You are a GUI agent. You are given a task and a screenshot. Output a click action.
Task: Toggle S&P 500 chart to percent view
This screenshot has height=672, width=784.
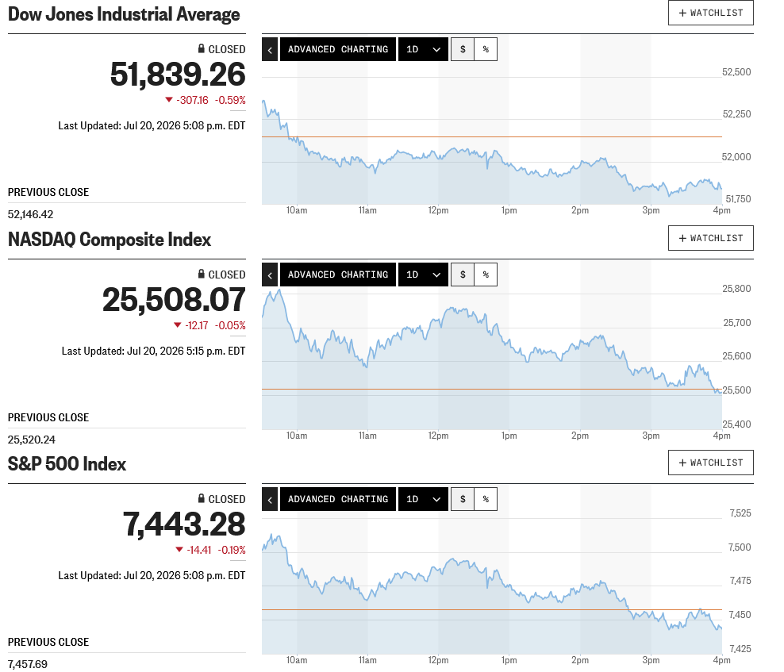pyautogui.click(x=486, y=499)
